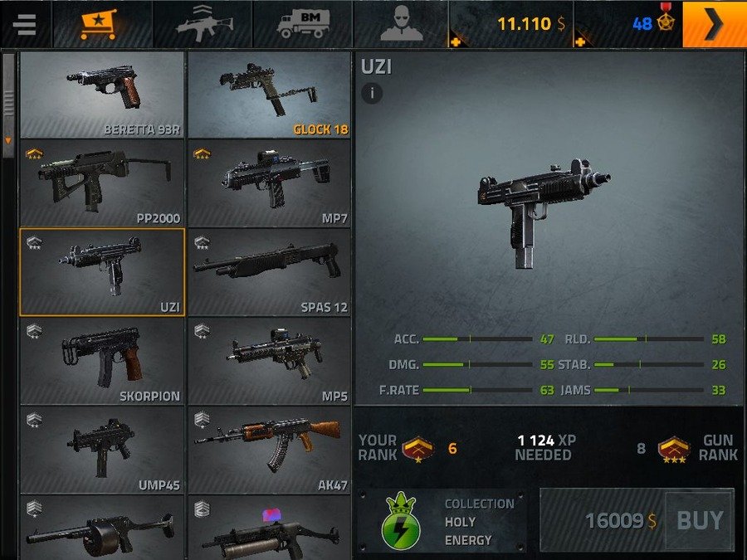The width and height of the screenshot is (747, 560).
Task: Click the scroll-down arrow on weapon list
Action: (8, 141)
